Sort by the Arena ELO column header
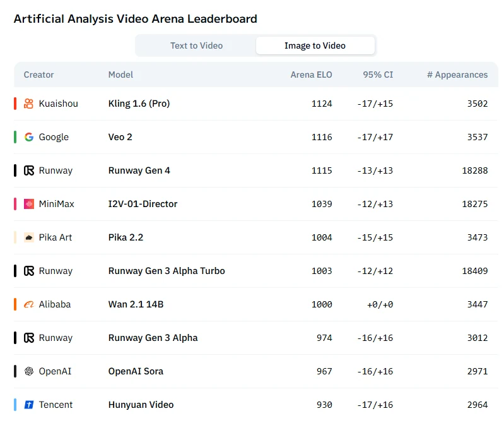 311,74
